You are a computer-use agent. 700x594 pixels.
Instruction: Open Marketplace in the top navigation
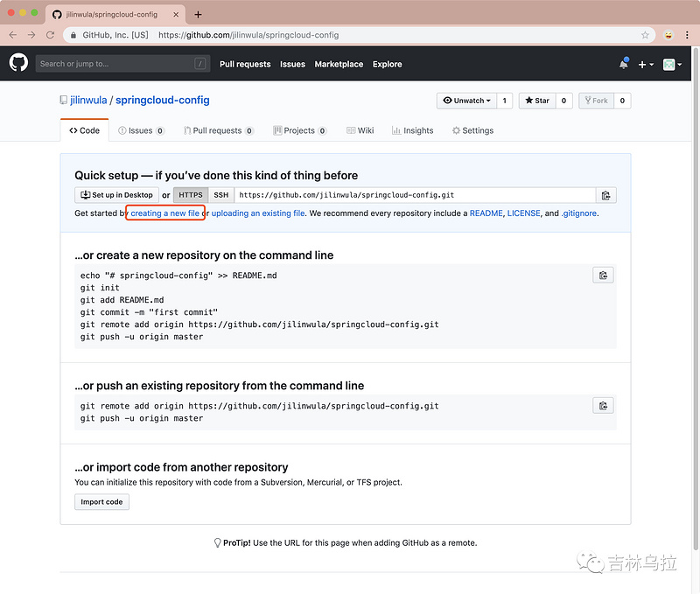pos(339,64)
